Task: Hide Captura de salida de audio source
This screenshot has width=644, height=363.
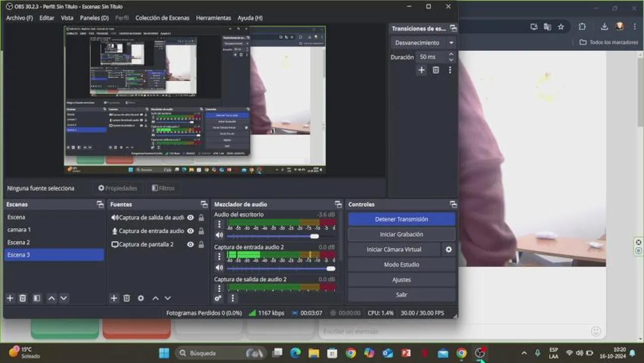Action: tap(190, 218)
